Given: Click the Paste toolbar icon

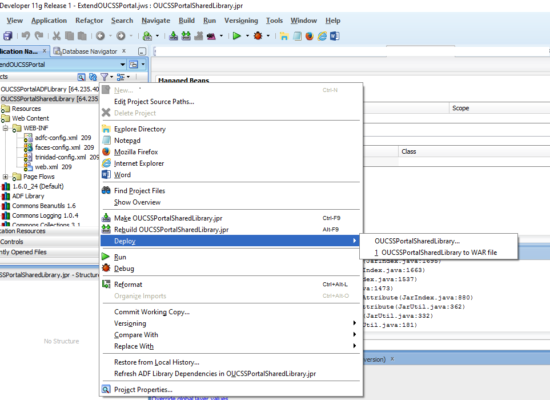Looking at the screenshot, I should [x=82, y=36].
